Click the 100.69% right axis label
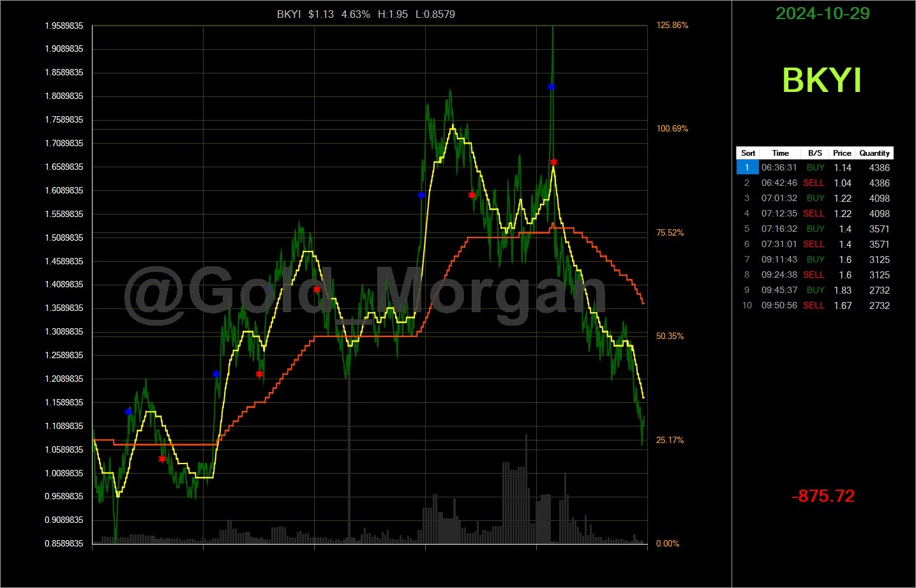This screenshot has height=588, width=916. pos(672,129)
